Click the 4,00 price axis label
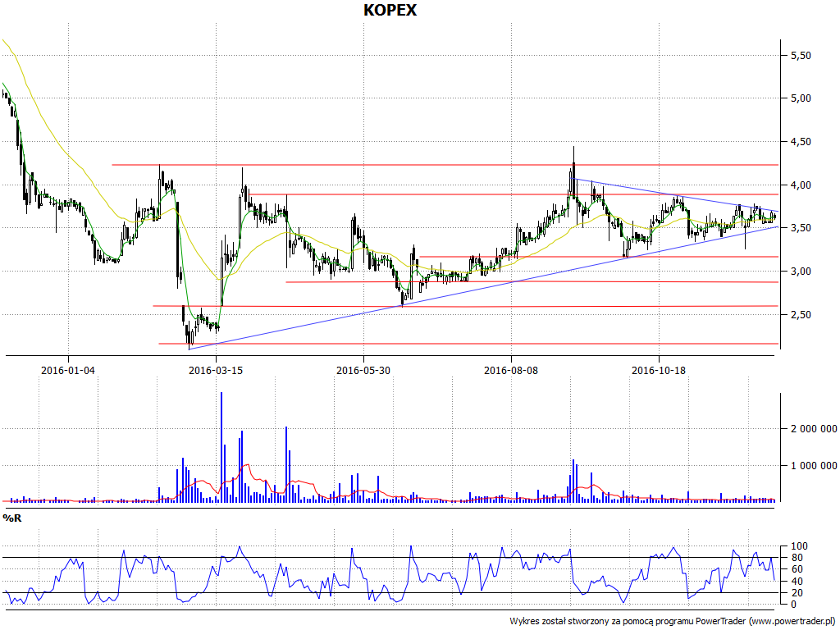The image size is (840, 630). (x=801, y=185)
